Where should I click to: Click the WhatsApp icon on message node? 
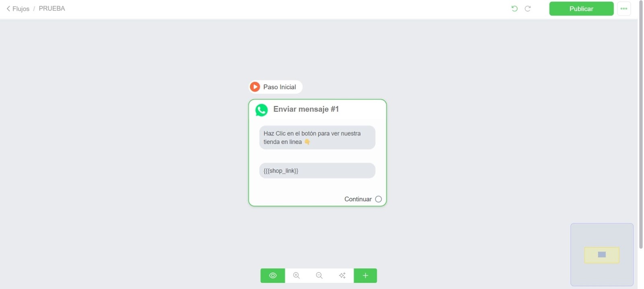pos(262,110)
